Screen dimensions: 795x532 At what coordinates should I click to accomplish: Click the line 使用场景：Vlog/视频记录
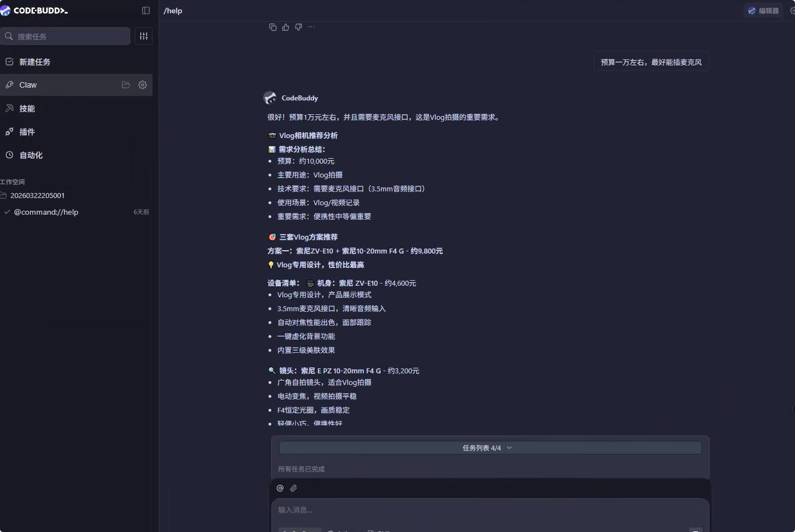318,202
